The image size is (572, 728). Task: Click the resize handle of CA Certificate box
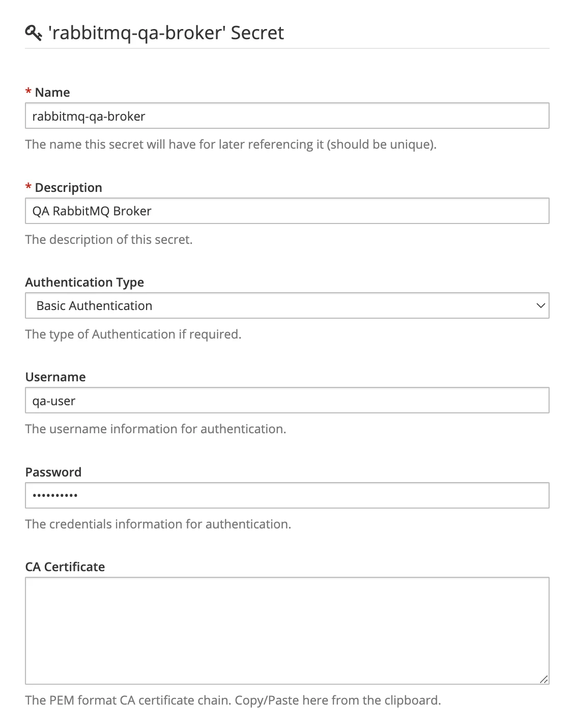544,679
